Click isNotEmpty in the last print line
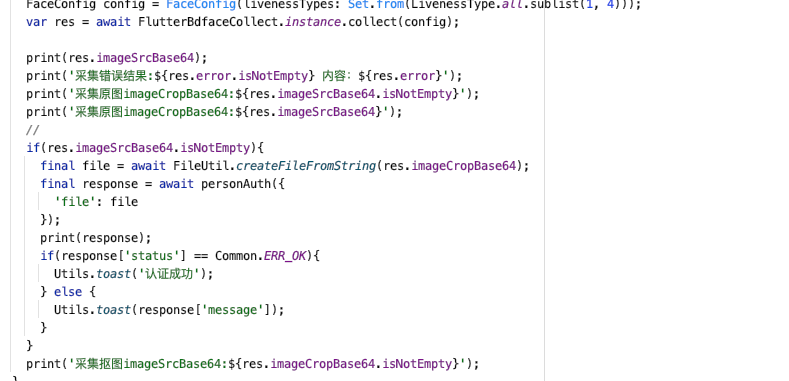The image size is (789, 381). [x=417, y=364]
